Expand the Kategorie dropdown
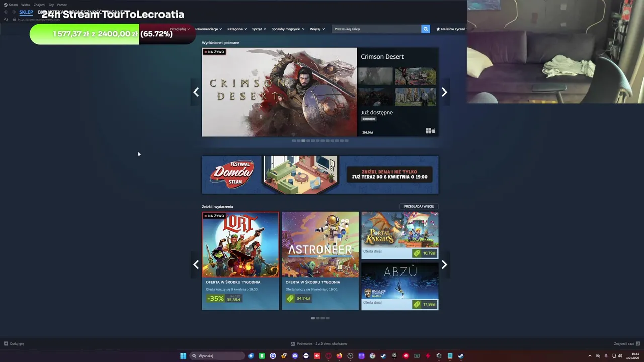Viewport: 644px width, 362px height. tap(236, 29)
